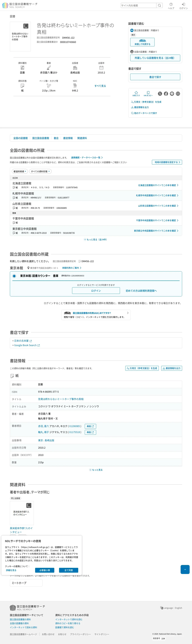Jump to 国立国会図書館 tab
The height and width of the screenshot is (644, 192).
click(x=41, y=138)
